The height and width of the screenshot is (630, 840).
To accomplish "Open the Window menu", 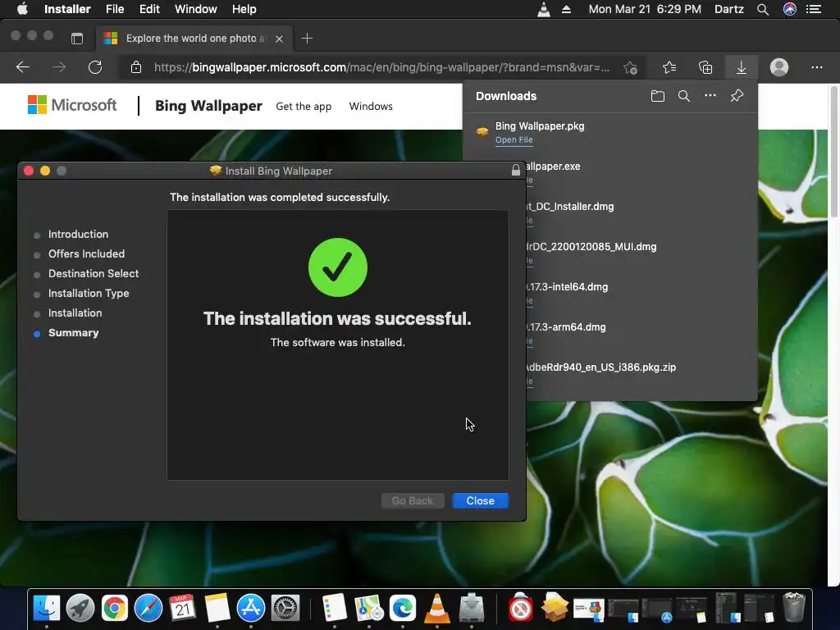I will point(195,9).
